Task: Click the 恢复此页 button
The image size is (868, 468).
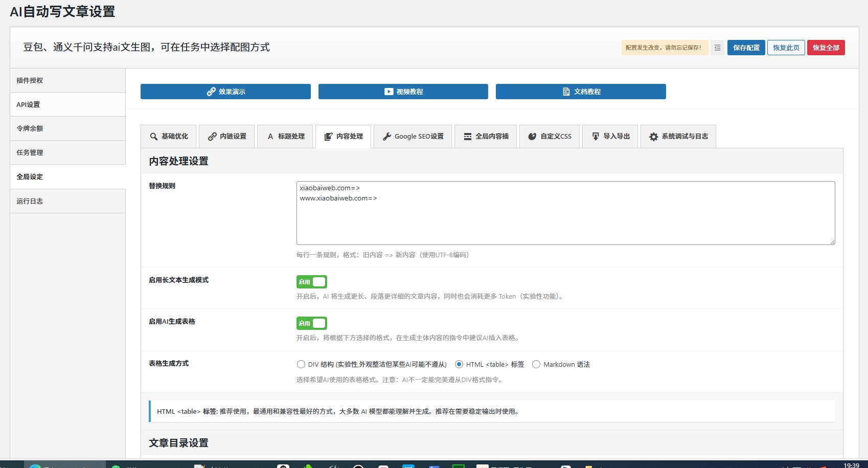Action: tap(786, 48)
